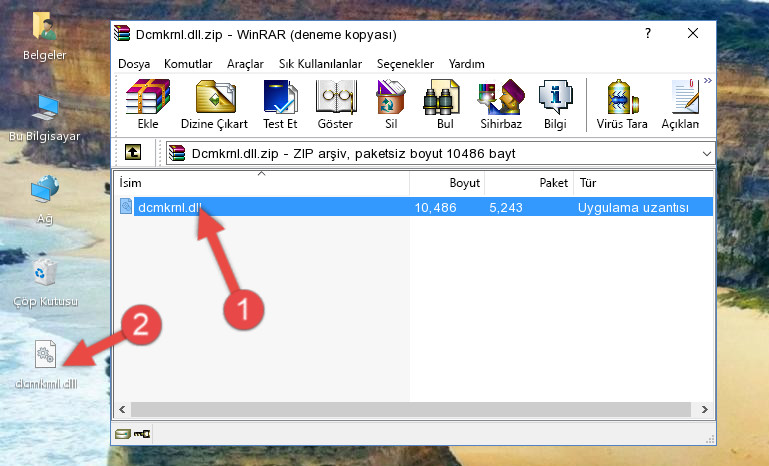Select the Bu Bilgisayar desktop icon
This screenshot has height=466, width=769.
pyautogui.click(x=45, y=118)
